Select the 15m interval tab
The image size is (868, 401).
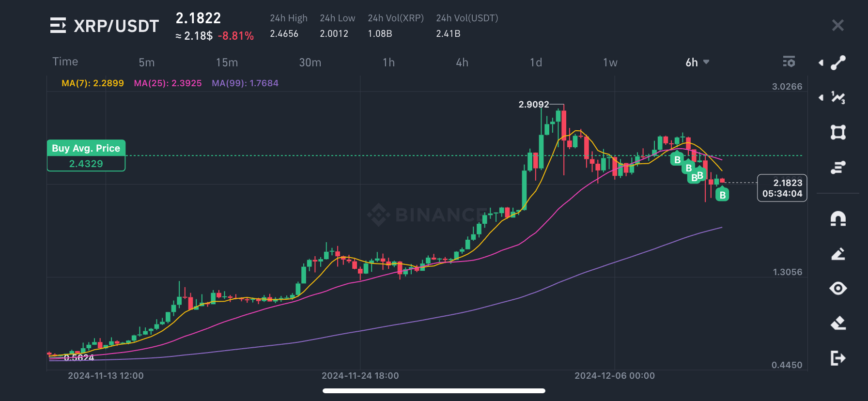tap(227, 62)
